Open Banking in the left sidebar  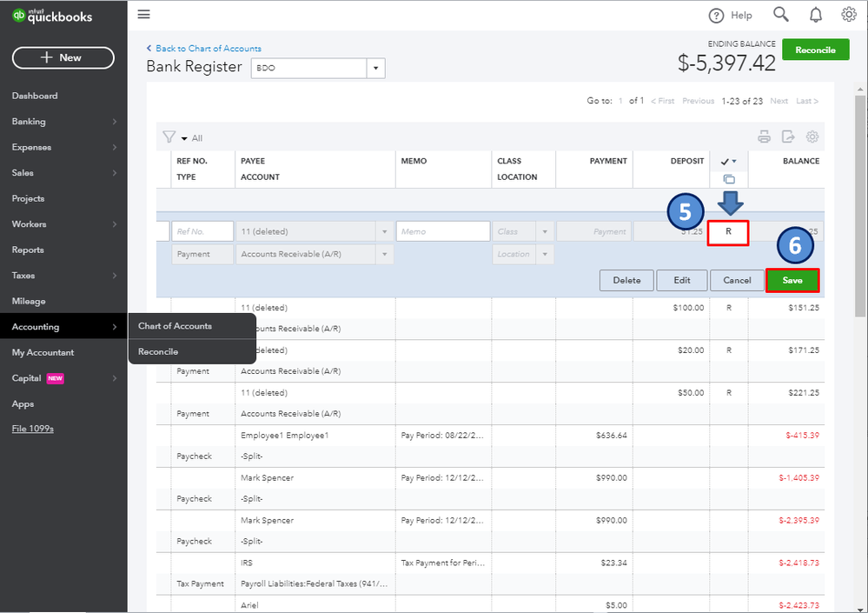coord(29,122)
